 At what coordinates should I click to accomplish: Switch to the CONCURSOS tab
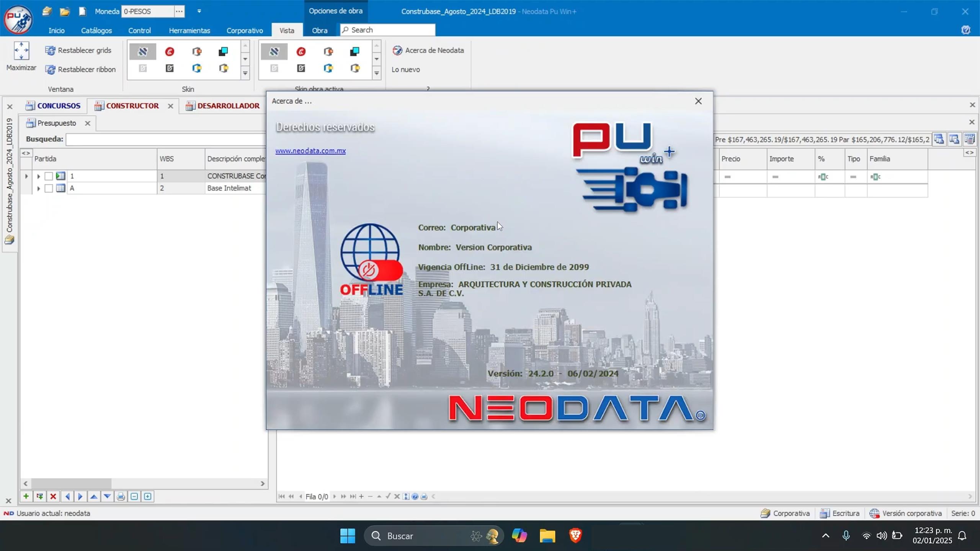[x=58, y=106]
